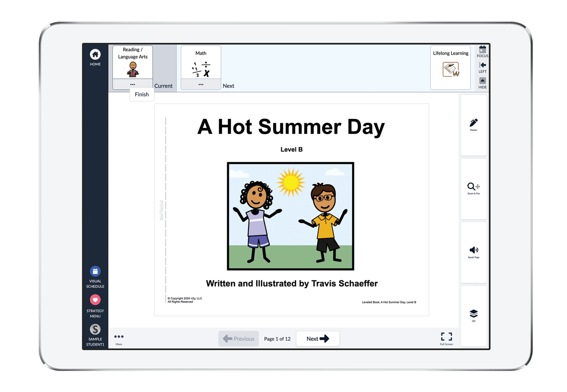
Task: Click the 'Page 1 of 12' indicator
Action: point(277,339)
